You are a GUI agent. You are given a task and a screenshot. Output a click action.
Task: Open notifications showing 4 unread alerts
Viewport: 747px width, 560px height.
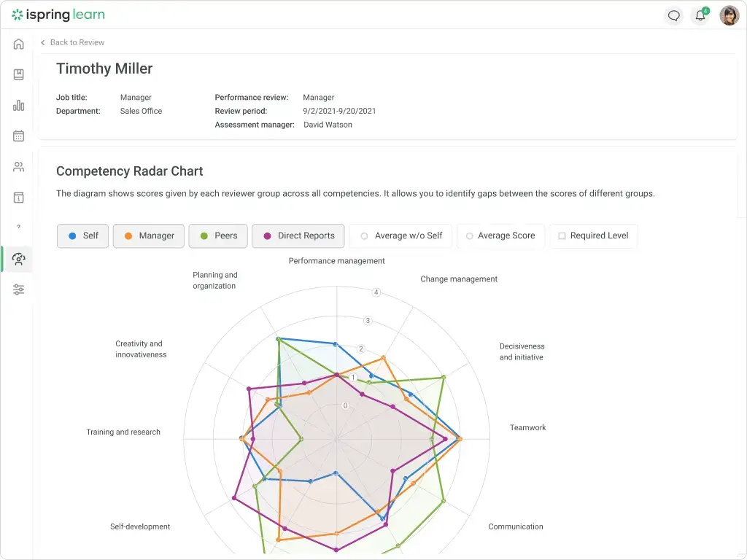700,15
